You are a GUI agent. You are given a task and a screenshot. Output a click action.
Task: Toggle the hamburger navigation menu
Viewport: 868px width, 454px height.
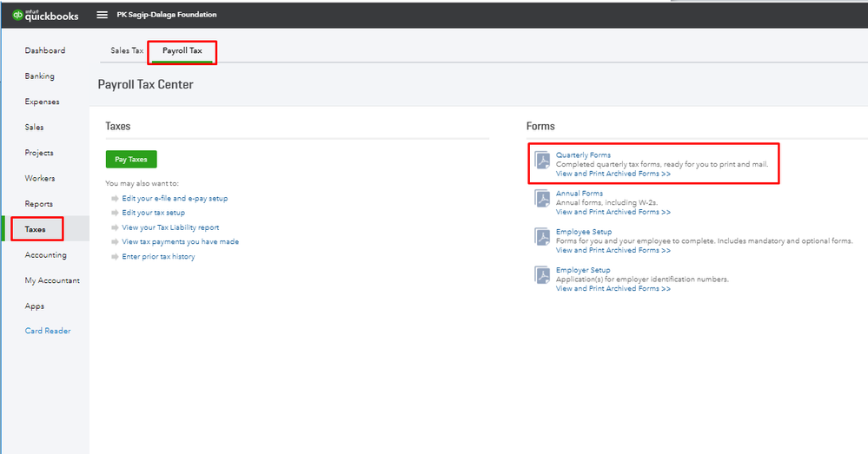[x=102, y=15]
